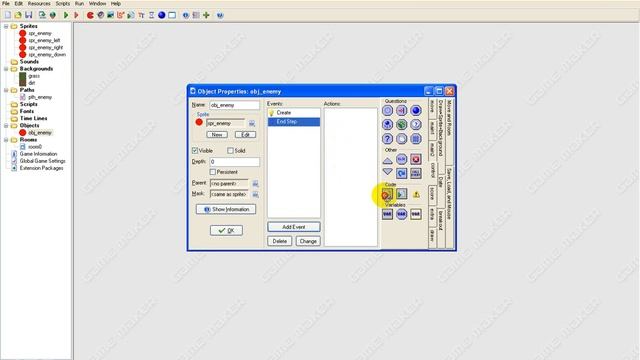Select the Test Variable action icon

coord(402,214)
